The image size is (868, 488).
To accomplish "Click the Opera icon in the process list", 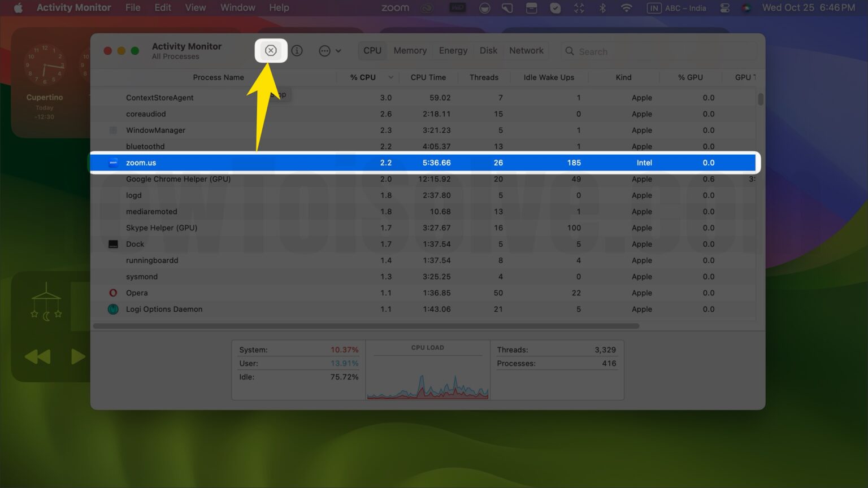I will tap(112, 293).
